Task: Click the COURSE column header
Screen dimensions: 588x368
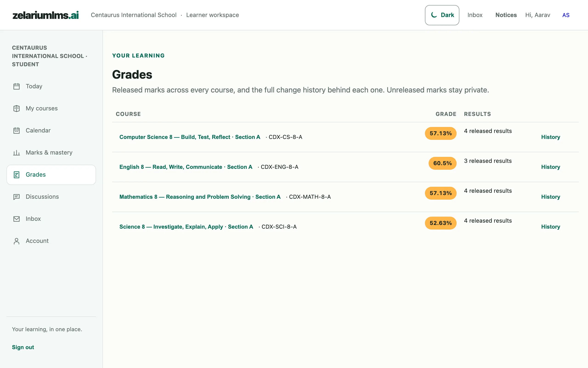Action: tap(128, 114)
